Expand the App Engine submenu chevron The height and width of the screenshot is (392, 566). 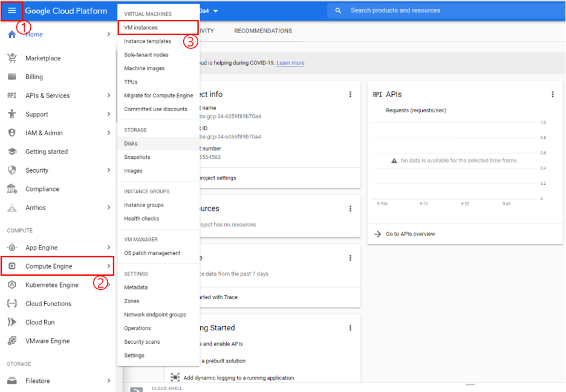pos(109,248)
